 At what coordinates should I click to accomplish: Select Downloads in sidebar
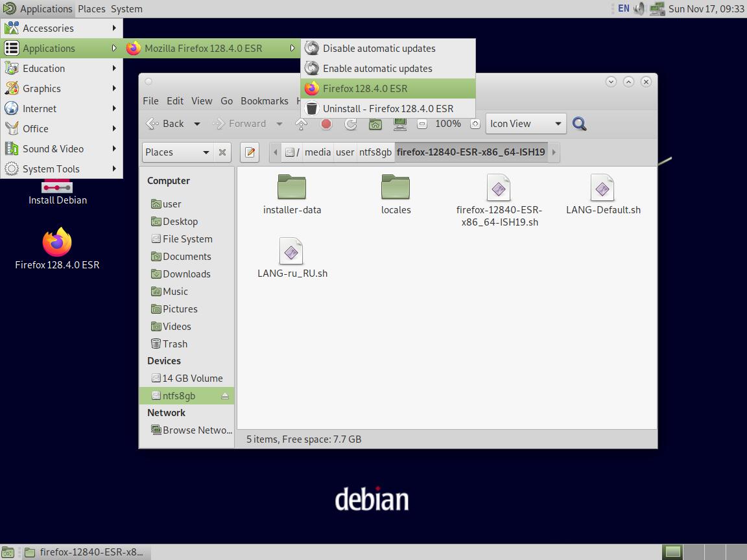[186, 274]
